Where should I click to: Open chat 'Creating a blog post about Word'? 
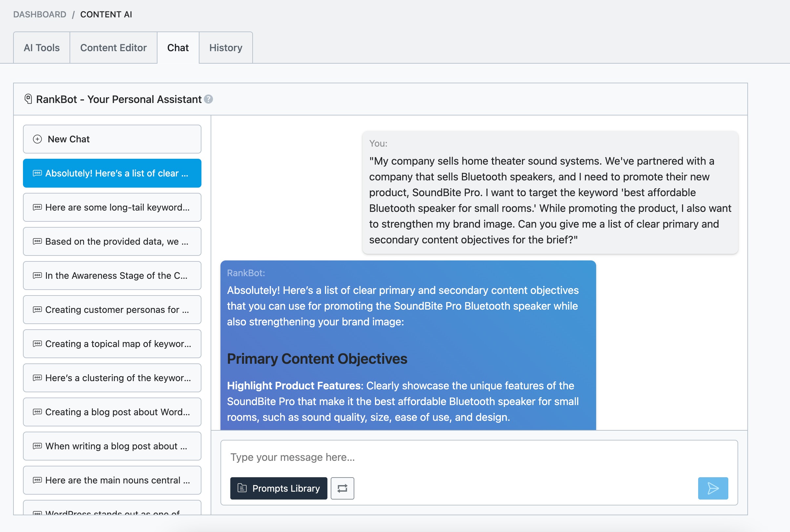(x=112, y=412)
